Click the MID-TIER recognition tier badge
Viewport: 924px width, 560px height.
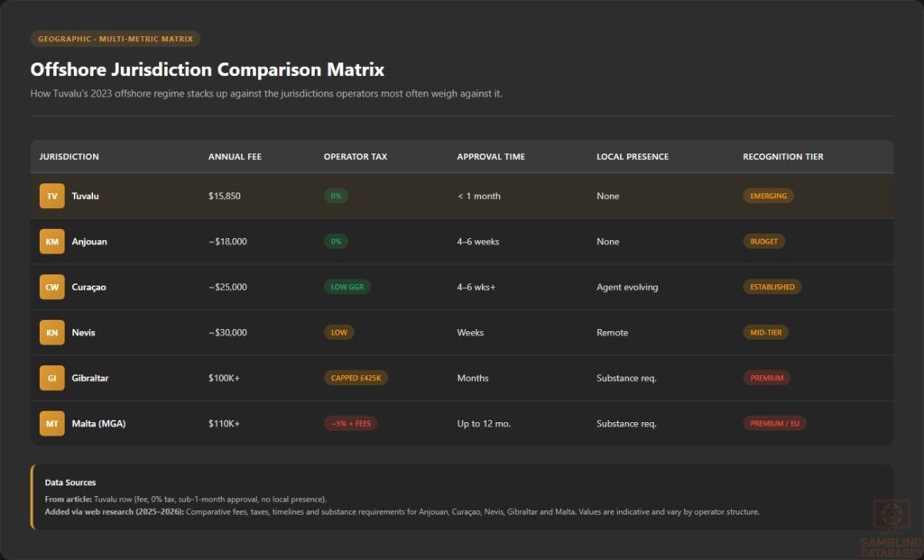[x=765, y=332]
